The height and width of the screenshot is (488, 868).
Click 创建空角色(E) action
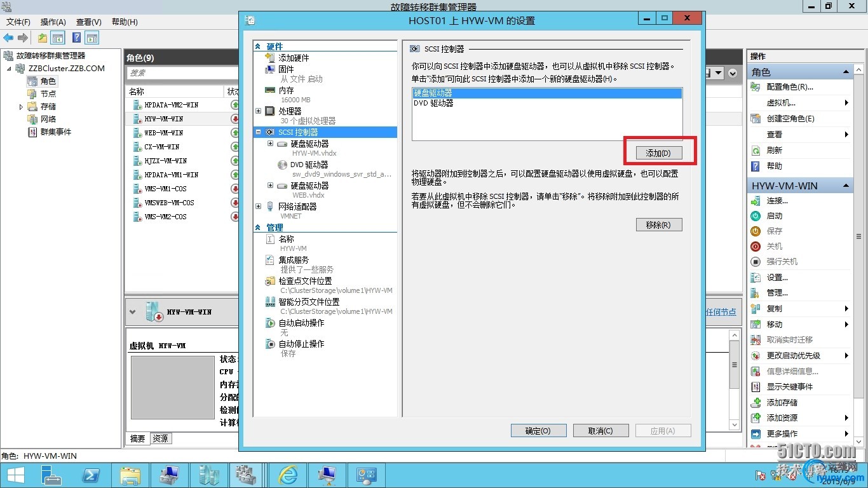click(x=790, y=119)
